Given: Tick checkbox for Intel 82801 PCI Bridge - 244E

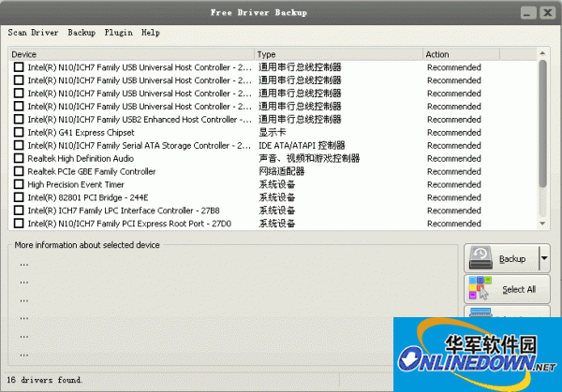Looking at the screenshot, I should point(19,197).
